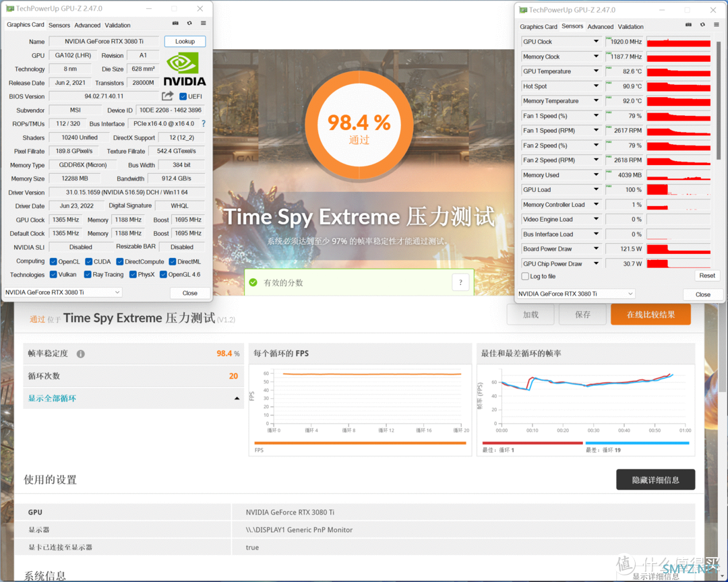Toggle the CUDA checkbox
Viewport: 728px width, 582px height.
pyautogui.click(x=89, y=262)
